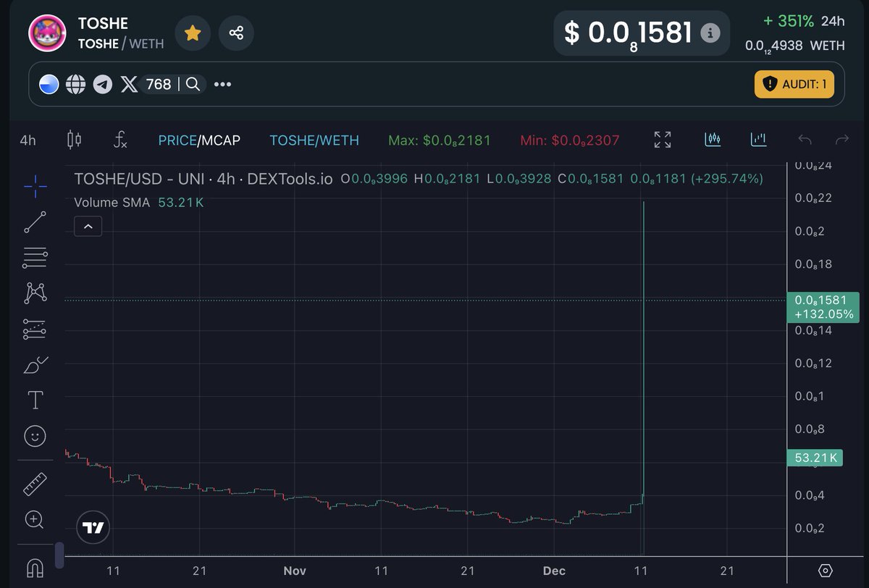Click the Dec date on time axis
The height and width of the screenshot is (588, 869).
(x=554, y=571)
